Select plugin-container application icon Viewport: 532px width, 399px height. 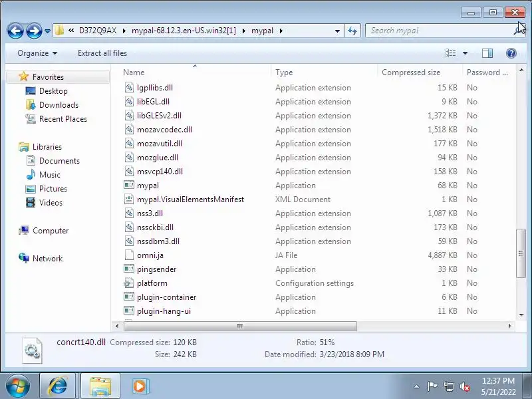[129, 297]
